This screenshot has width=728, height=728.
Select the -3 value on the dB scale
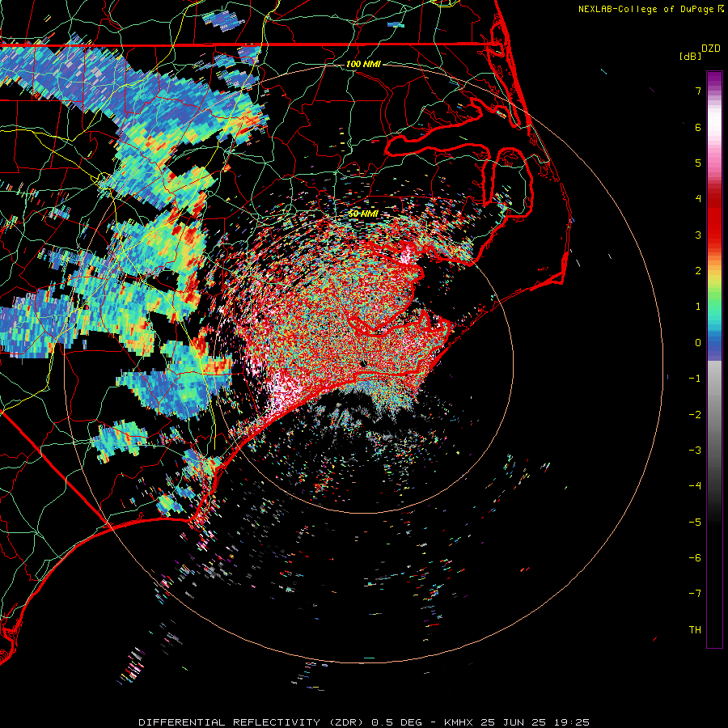tap(695, 451)
